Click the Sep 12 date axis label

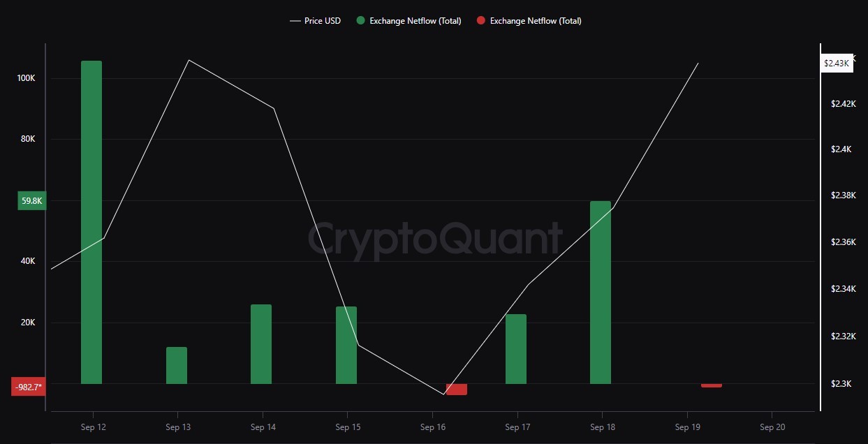point(93,427)
